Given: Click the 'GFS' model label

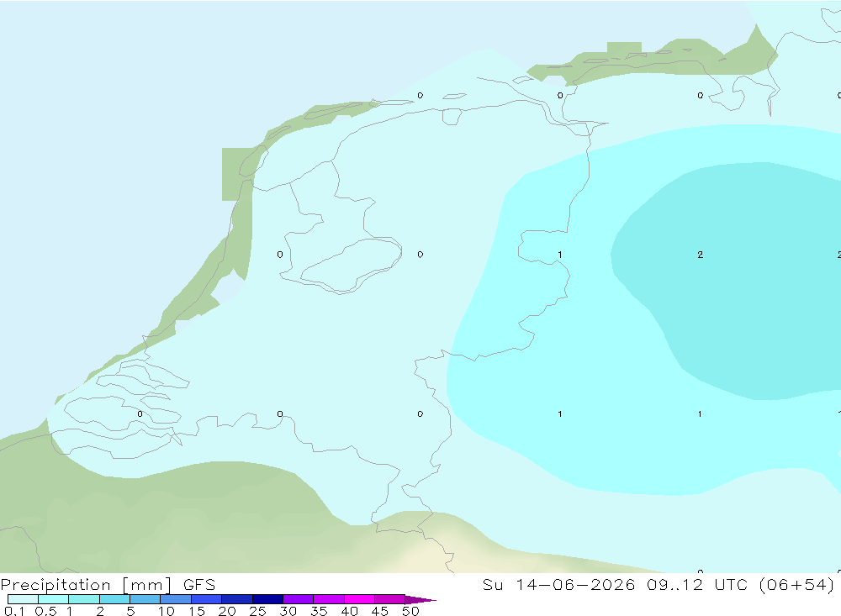Looking at the screenshot, I should point(199,584).
